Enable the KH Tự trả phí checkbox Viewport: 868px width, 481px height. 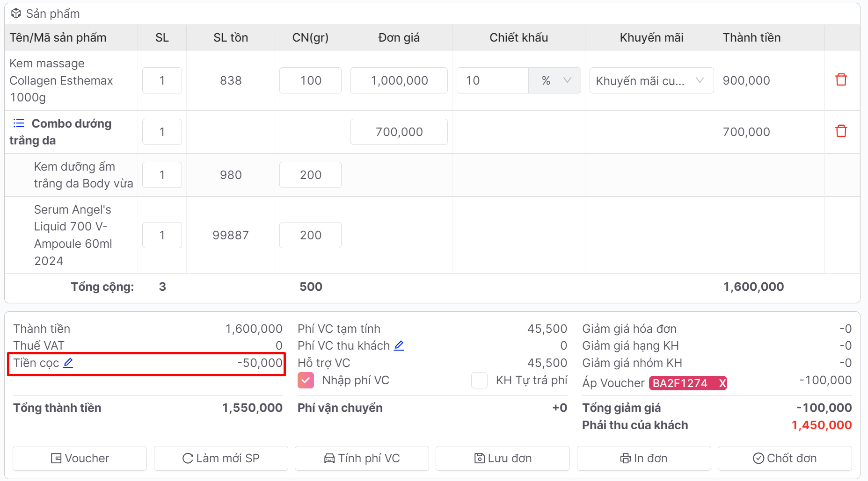click(x=479, y=380)
